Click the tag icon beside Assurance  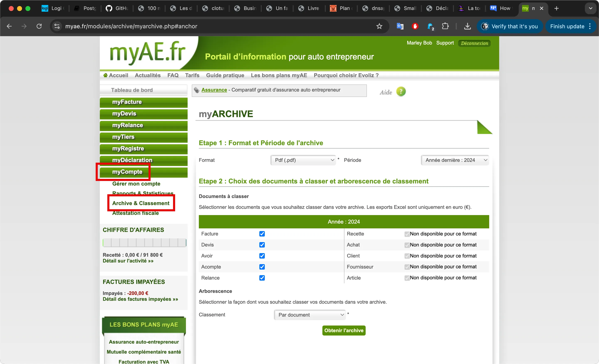196,90
